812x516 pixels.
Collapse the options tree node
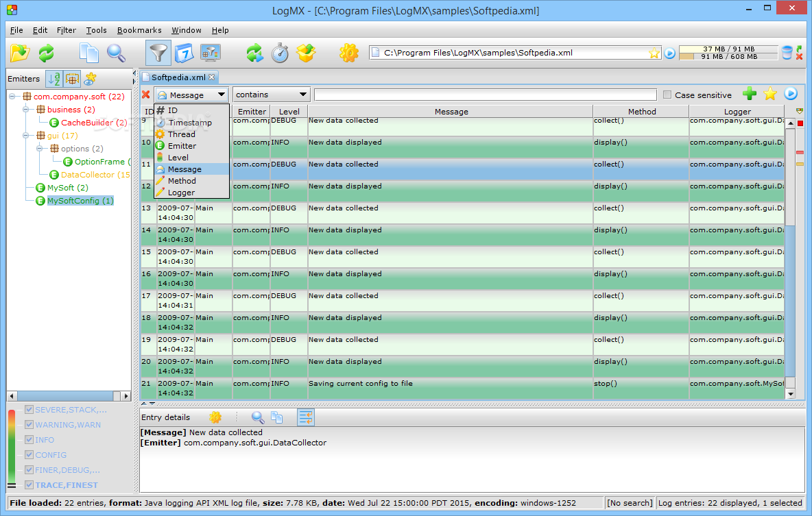point(40,149)
